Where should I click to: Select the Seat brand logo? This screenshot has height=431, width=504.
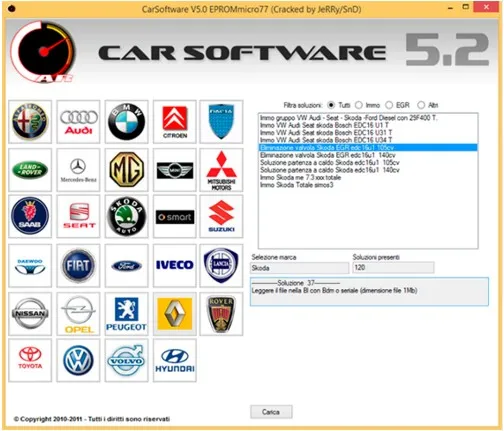tap(78, 216)
